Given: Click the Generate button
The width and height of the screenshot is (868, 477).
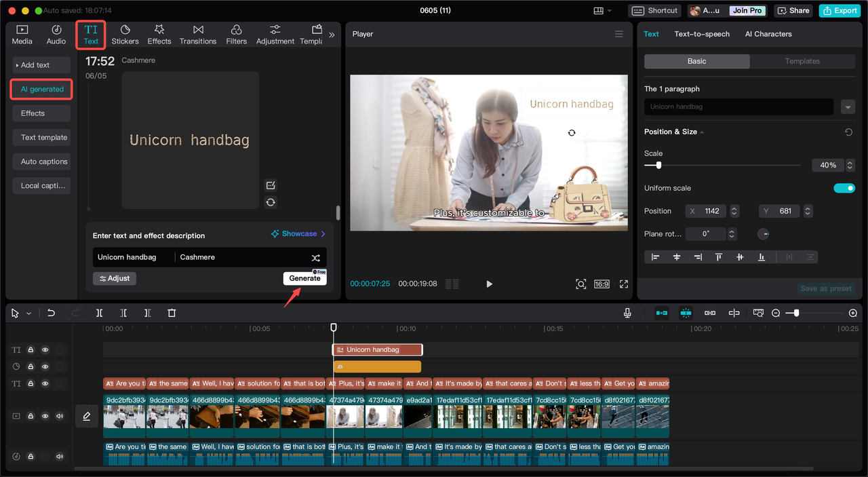Looking at the screenshot, I should coord(304,278).
